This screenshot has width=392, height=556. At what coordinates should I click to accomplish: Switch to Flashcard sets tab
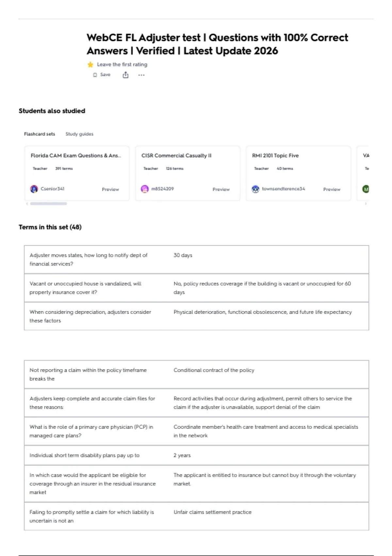pos(40,134)
